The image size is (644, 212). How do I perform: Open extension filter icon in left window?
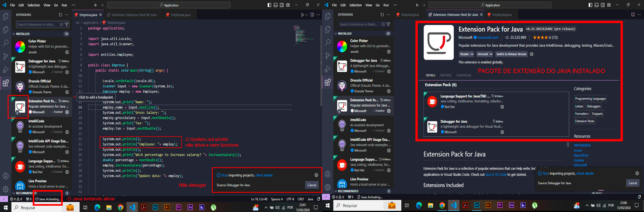(x=67, y=24)
